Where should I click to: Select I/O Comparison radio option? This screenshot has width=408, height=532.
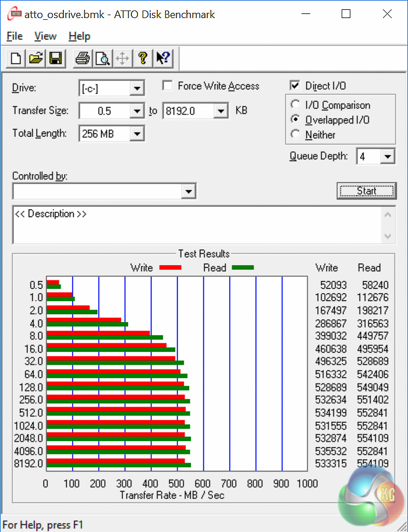coord(296,104)
